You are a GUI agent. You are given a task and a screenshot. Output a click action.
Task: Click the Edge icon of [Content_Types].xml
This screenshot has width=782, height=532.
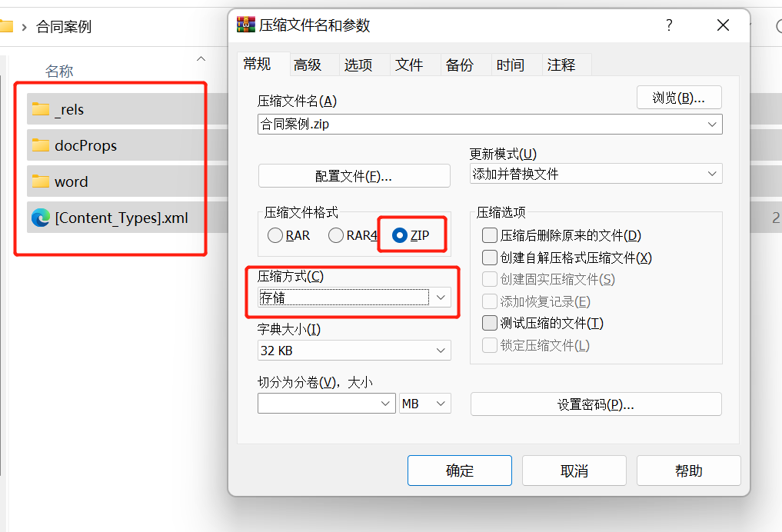tap(41, 218)
